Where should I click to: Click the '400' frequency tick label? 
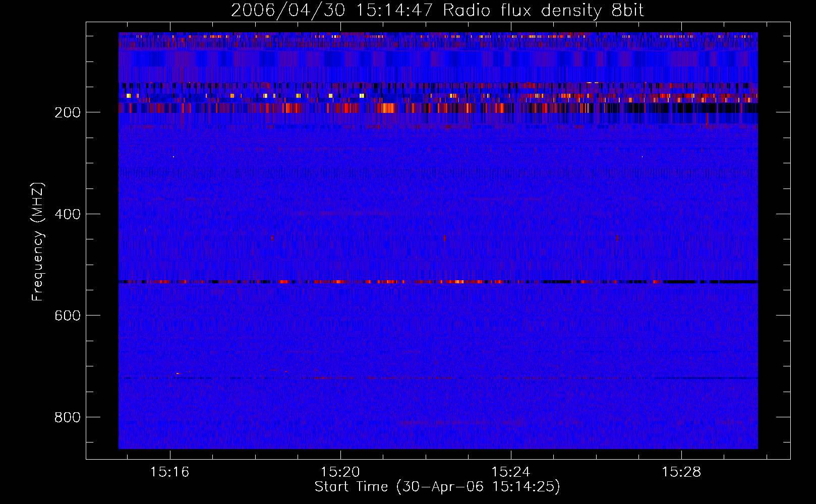pos(68,214)
